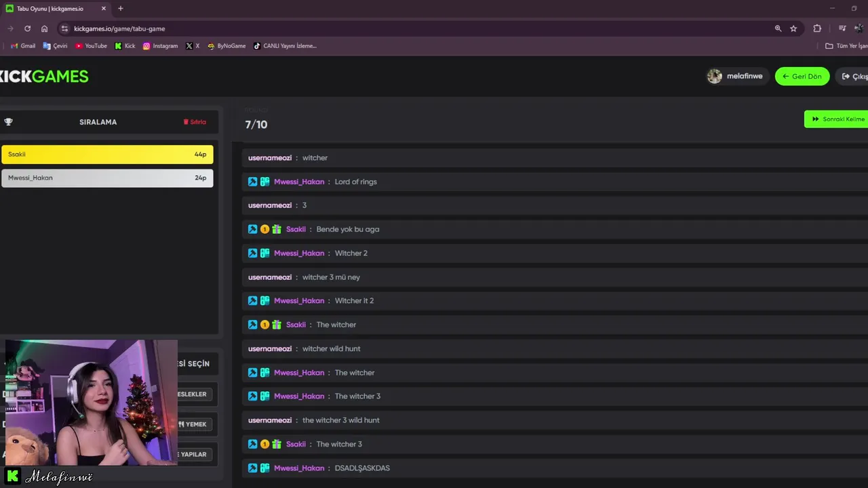Open the media controls icon in the toolbar
The image size is (868, 488).
(x=842, y=28)
